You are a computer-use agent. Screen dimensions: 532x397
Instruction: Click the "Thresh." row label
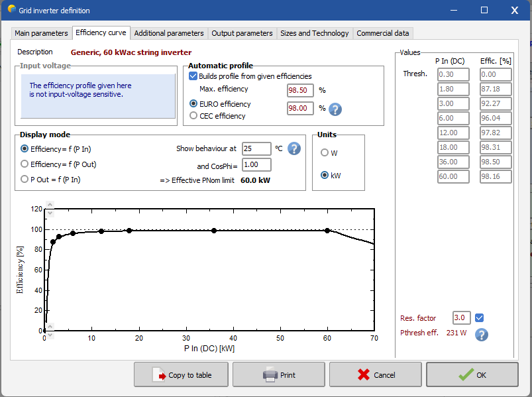(x=415, y=74)
